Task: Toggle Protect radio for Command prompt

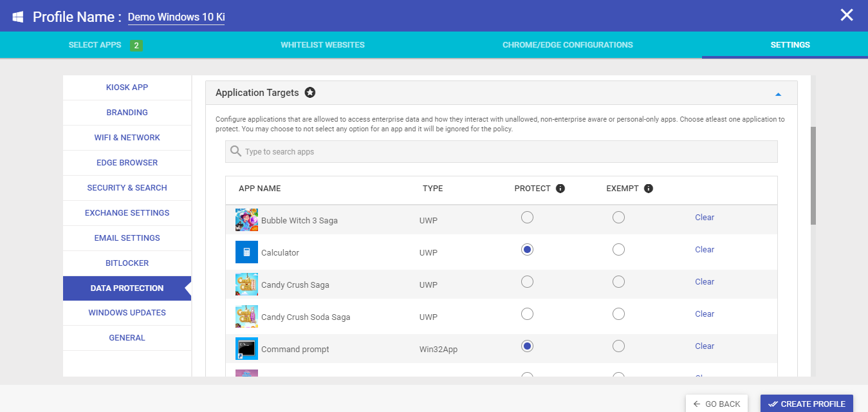Action: [x=527, y=346]
